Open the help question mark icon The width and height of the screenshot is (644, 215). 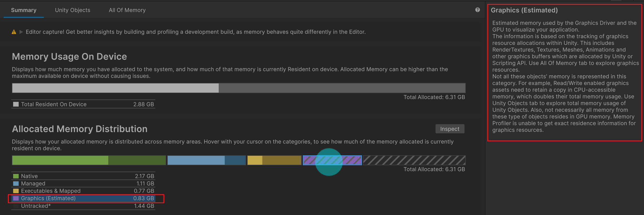pyautogui.click(x=477, y=10)
